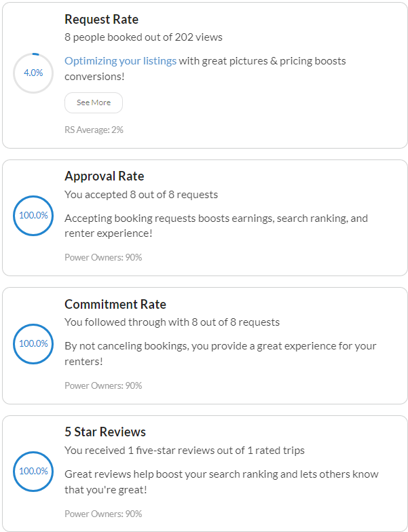Click the "RS Average: 2%" text
The height and width of the screenshot is (532, 408).
coord(94,130)
